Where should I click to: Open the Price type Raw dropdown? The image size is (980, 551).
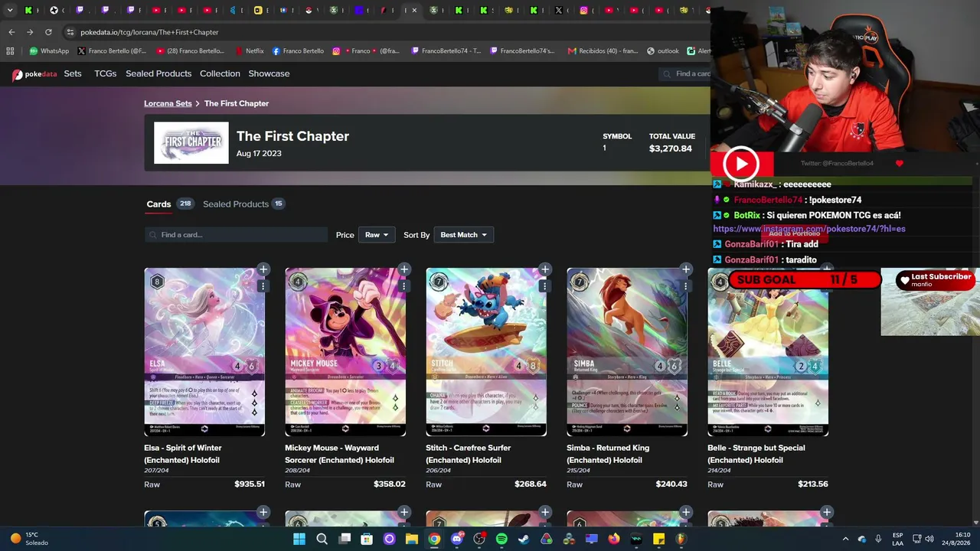pyautogui.click(x=377, y=235)
